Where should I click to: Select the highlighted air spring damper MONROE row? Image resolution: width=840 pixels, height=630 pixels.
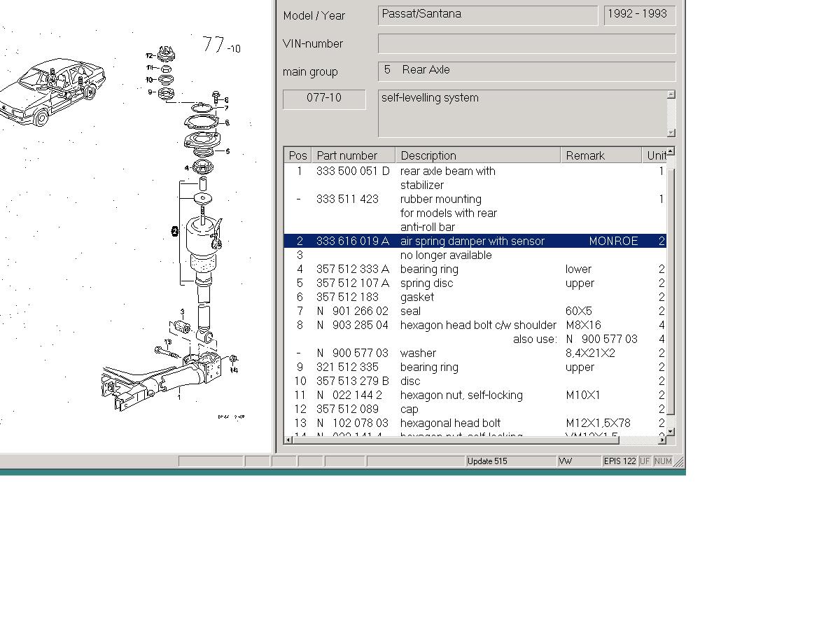474,241
